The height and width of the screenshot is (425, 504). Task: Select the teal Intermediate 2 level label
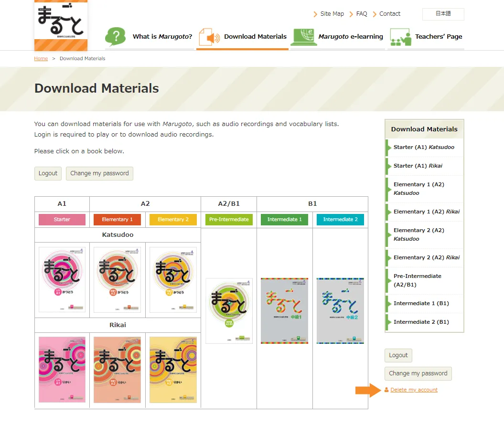[x=341, y=219]
